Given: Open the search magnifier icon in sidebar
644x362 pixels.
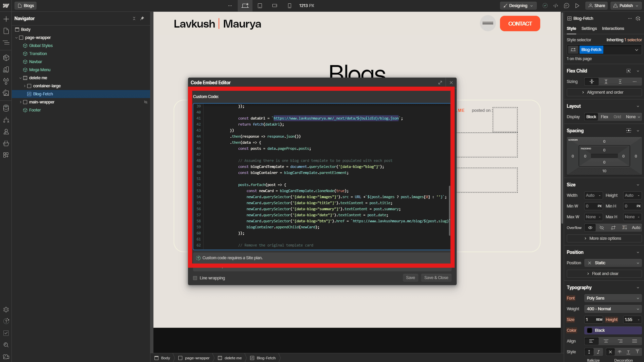Looking at the screenshot, I should [x=6, y=345].
